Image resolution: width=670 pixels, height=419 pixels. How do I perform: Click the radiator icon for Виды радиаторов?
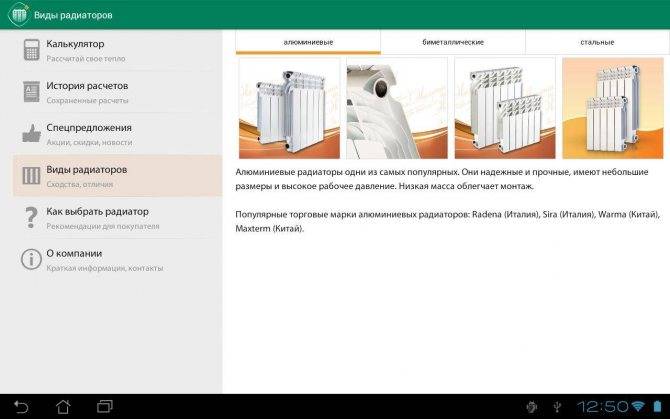pos(31,176)
